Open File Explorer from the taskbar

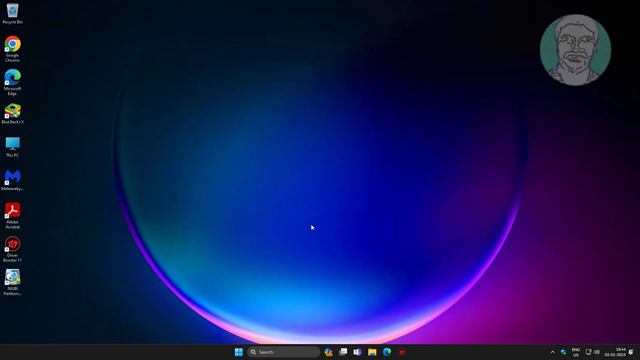click(x=372, y=352)
